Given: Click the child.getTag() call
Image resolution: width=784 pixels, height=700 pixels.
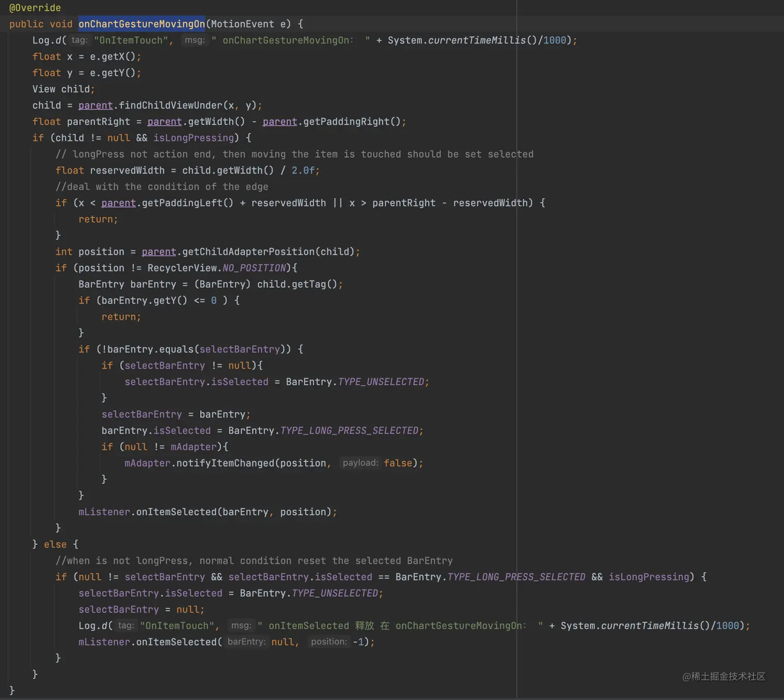Looking at the screenshot, I should click(x=297, y=284).
